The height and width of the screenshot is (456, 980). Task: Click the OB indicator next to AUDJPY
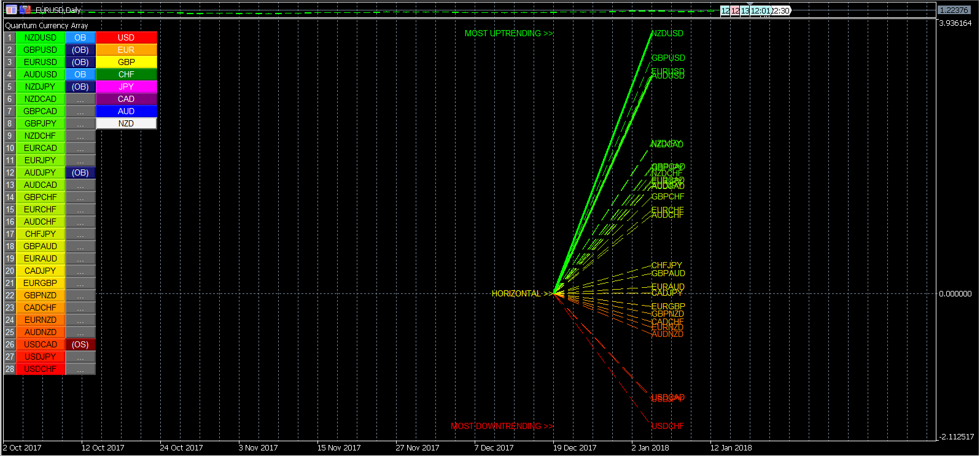click(x=80, y=172)
